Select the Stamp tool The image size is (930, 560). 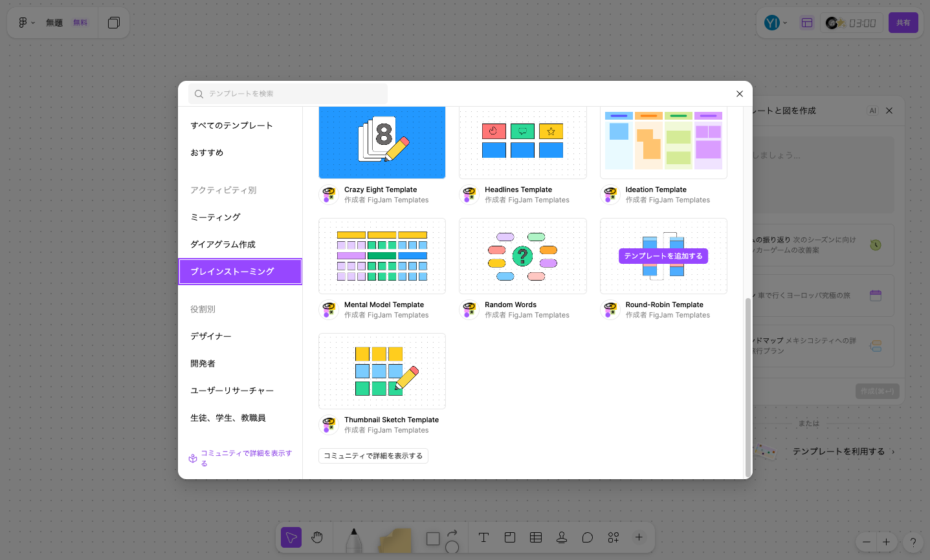561,537
